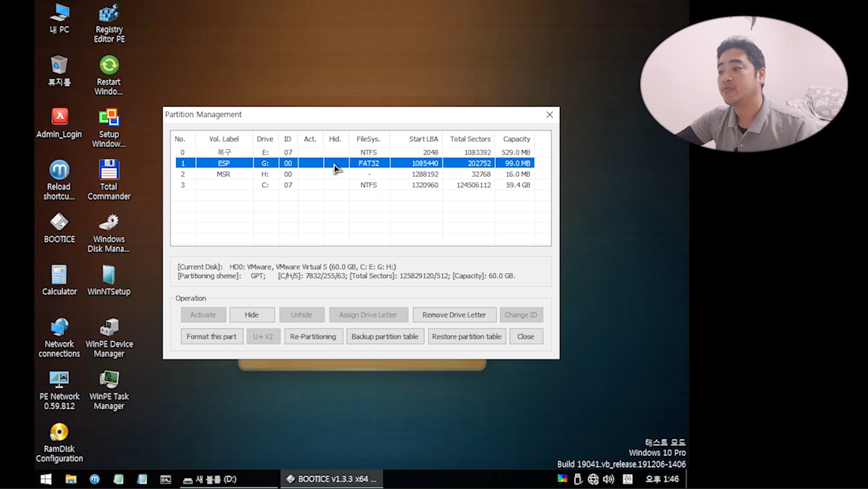Click the USB device tray icon
Image resolution: width=868 pixels, height=489 pixels.
[578, 479]
